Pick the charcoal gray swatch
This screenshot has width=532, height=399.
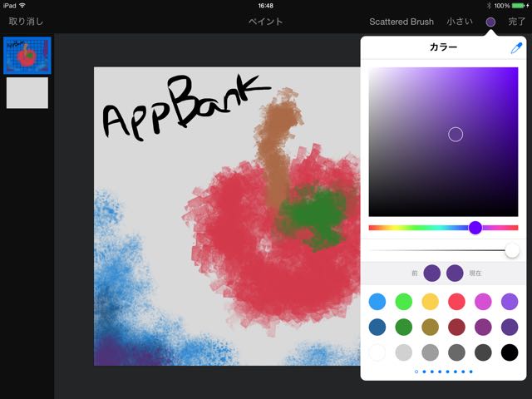483,352
